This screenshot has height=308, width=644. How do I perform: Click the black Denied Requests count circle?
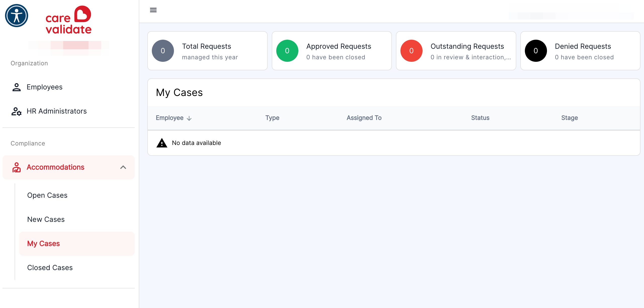click(536, 51)
